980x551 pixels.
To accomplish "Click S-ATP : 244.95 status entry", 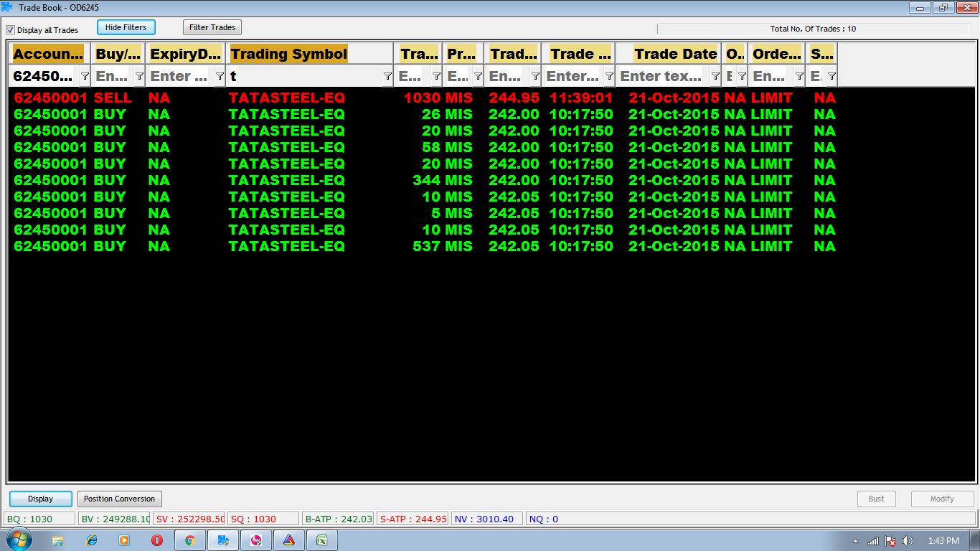I will [413, 519].
